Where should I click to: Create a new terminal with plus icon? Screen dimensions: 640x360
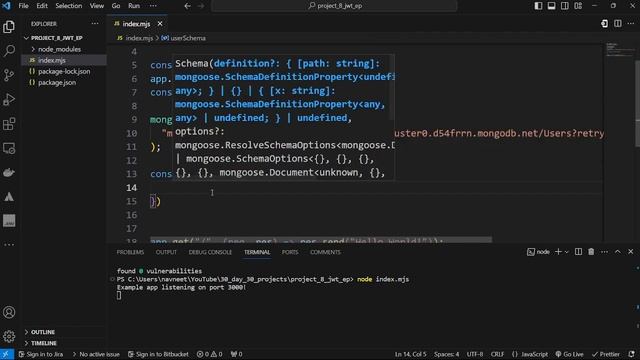(558, 252)
